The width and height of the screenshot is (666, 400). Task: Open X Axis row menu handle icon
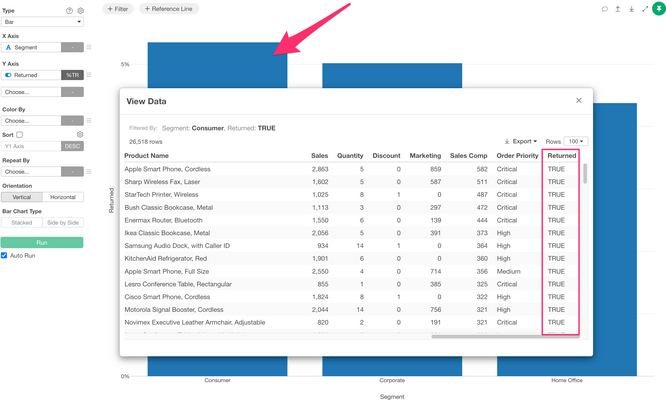click(x=89, y=47)
